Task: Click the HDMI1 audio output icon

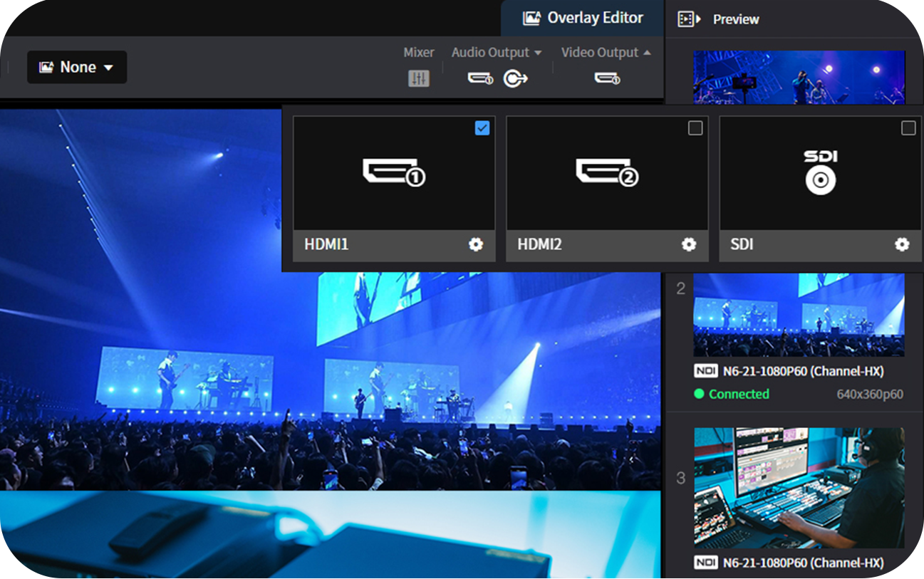Action: [x=480, y=78]
